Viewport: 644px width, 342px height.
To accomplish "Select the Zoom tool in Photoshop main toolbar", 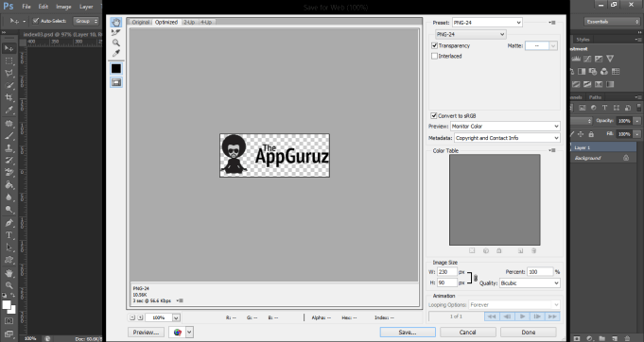I will [x=9, y=285].
